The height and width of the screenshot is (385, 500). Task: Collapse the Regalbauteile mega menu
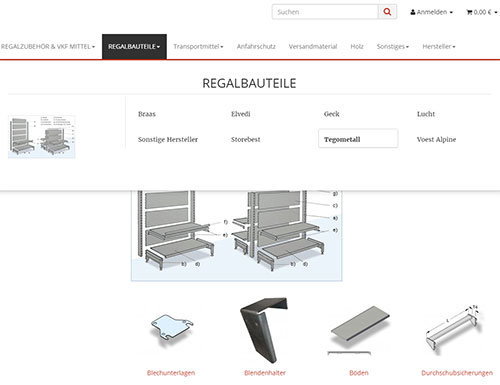pyautogui.click(x=134, y=47)
